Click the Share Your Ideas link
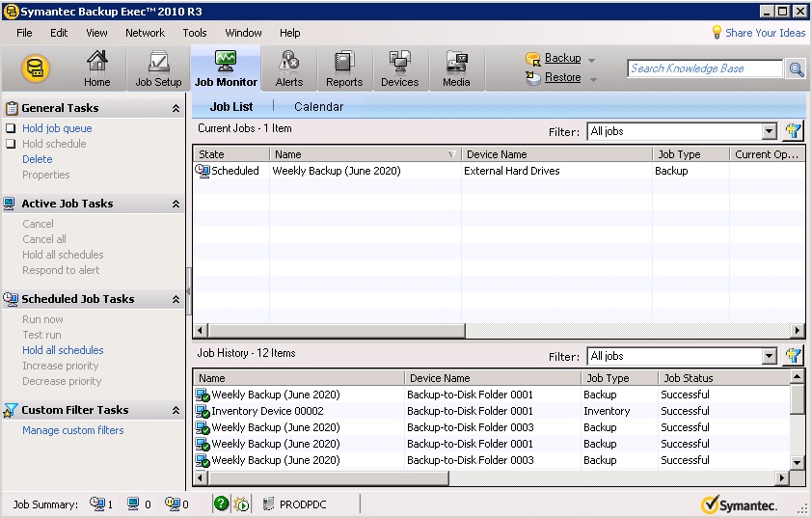The image size is (812, 518). click(x=766, y=33)
